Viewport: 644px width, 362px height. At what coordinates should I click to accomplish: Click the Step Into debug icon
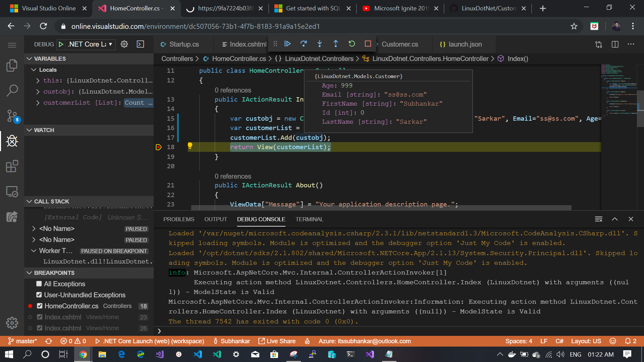point(320,44)
